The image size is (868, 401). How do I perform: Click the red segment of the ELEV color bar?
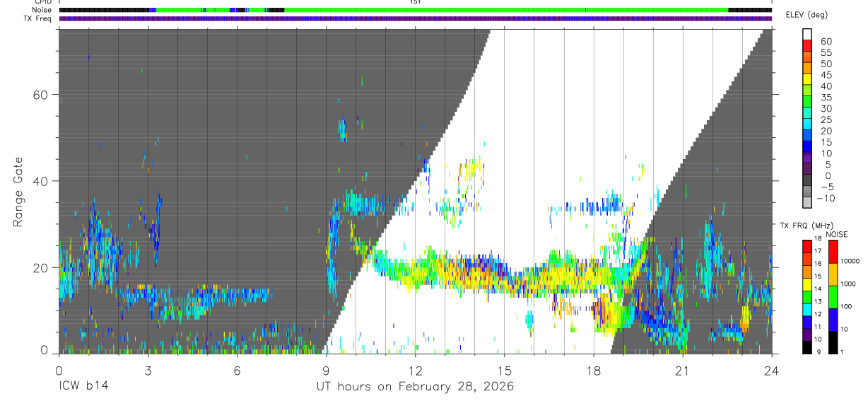pos(807,45)
